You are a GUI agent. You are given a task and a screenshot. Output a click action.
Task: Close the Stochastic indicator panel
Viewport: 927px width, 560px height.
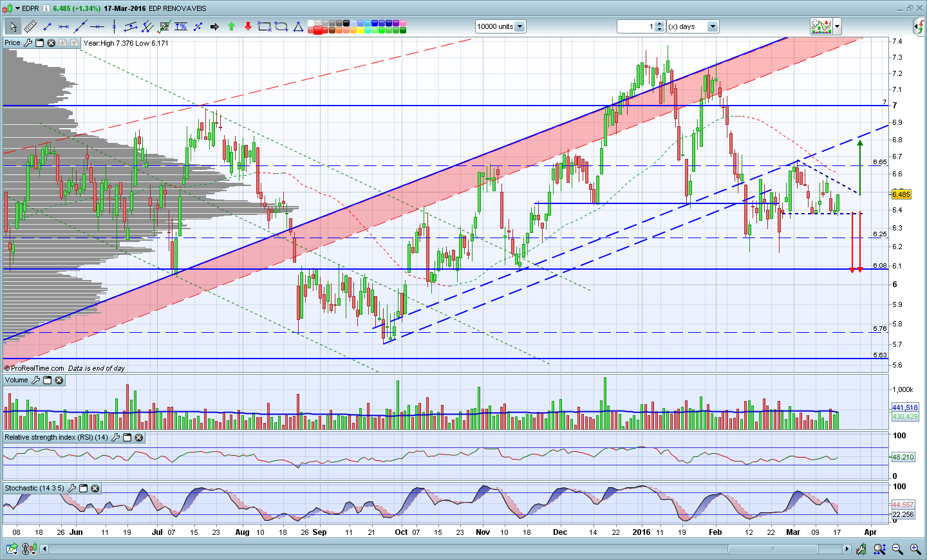(x=95, y=489)
